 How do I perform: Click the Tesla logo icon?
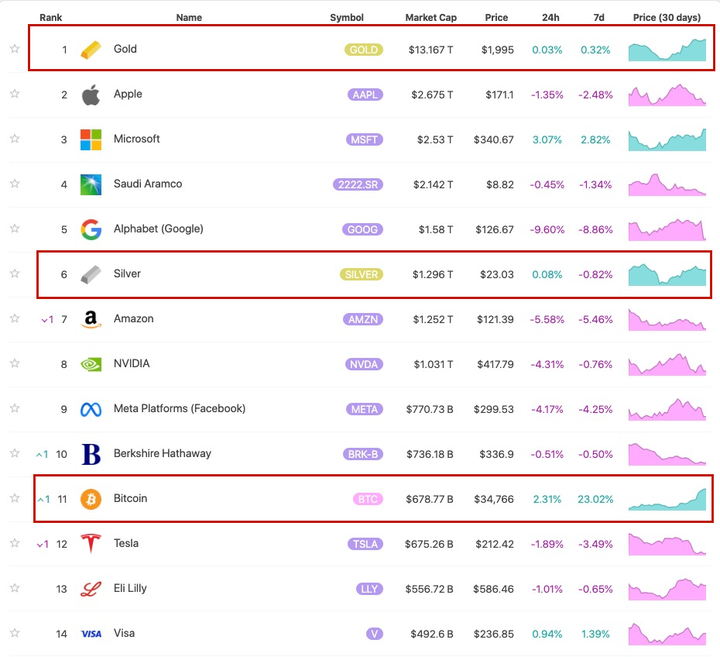91,544
